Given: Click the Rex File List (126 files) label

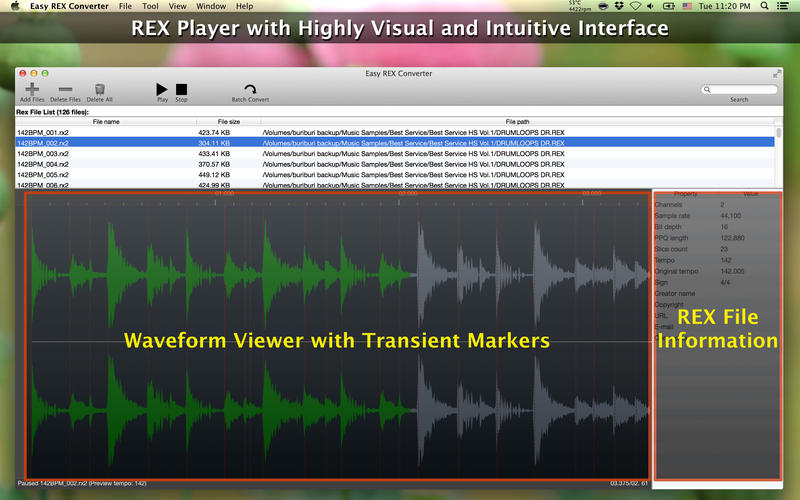Looking at the screenshot, I should click(53, 112).
